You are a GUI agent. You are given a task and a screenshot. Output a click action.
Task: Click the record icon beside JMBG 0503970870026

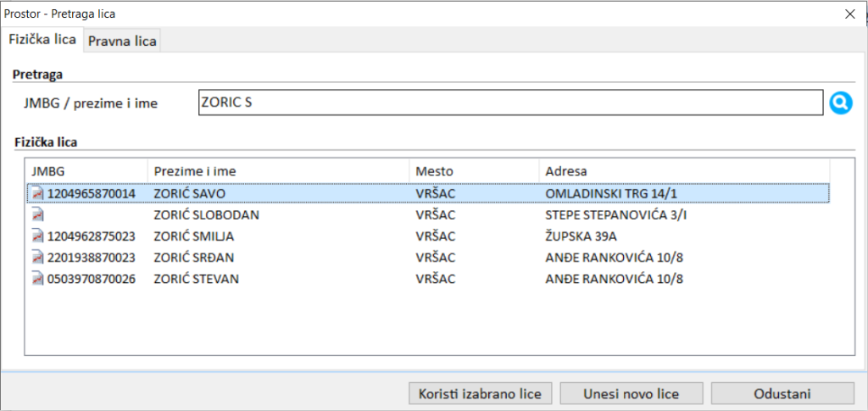[x=37, y=278]
